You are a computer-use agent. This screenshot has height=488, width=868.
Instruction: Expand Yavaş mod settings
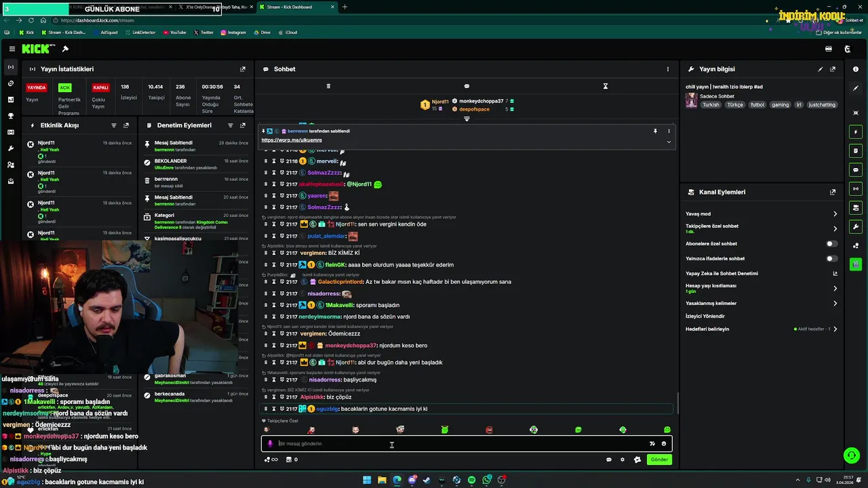tap(835, 213)
